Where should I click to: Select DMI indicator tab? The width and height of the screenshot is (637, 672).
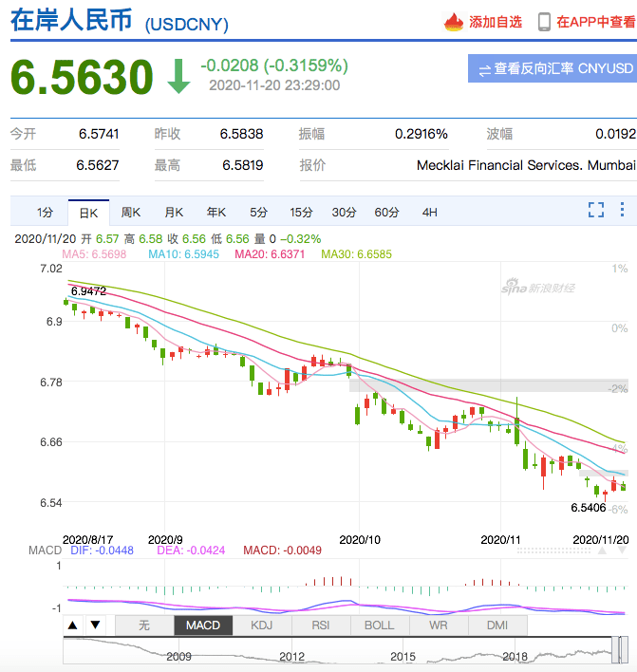(x=497, y=625)
